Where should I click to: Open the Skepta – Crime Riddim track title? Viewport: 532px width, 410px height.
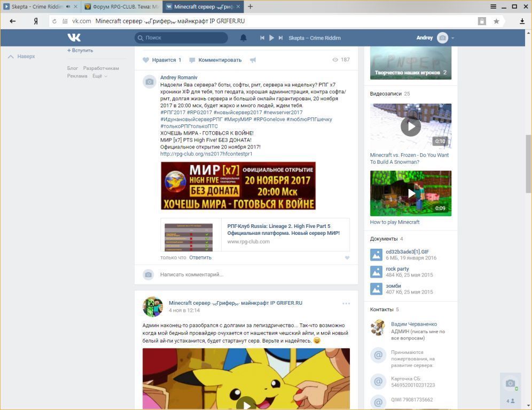click(x=315, y=38)
